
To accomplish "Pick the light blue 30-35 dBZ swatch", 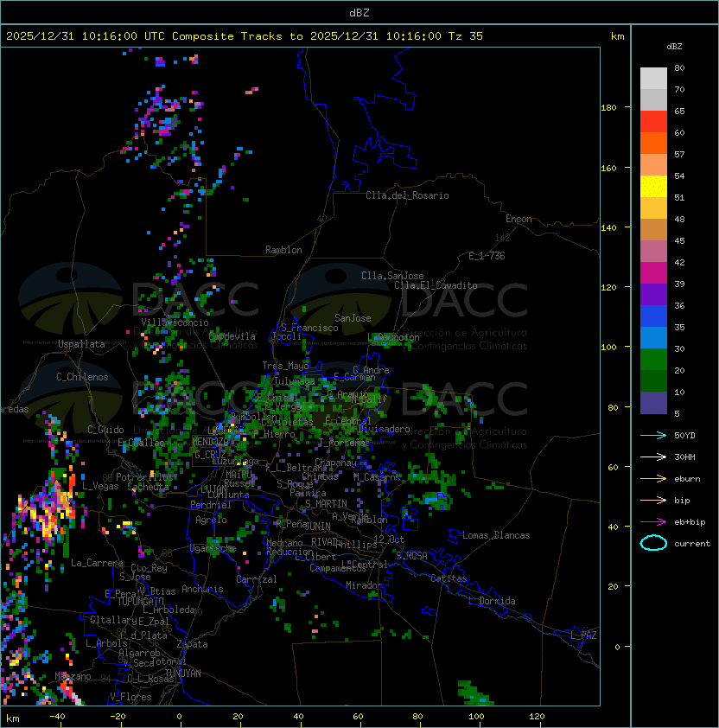I will (653, 338).
